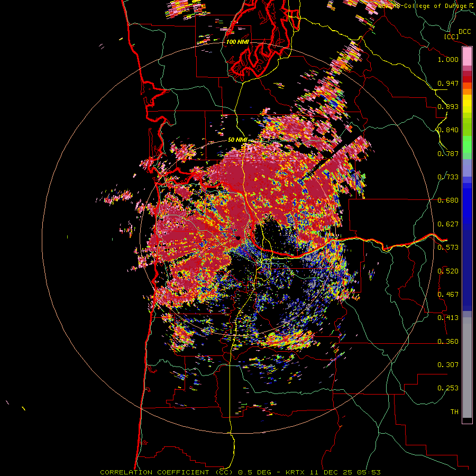476x476 pixels.
Task: Select the 0.627 scale value
Action: [x=448, y=224]
